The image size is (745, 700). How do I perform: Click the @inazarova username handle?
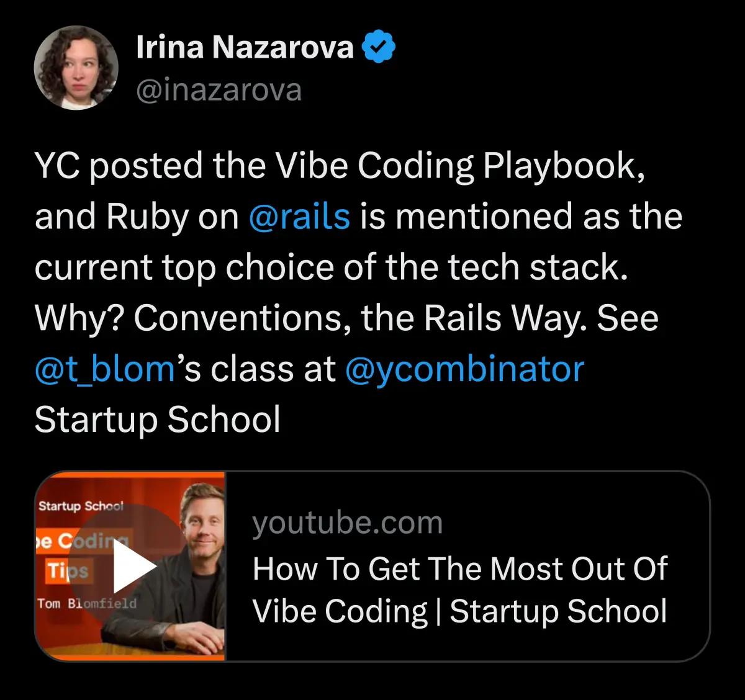(x=219, y=89)
